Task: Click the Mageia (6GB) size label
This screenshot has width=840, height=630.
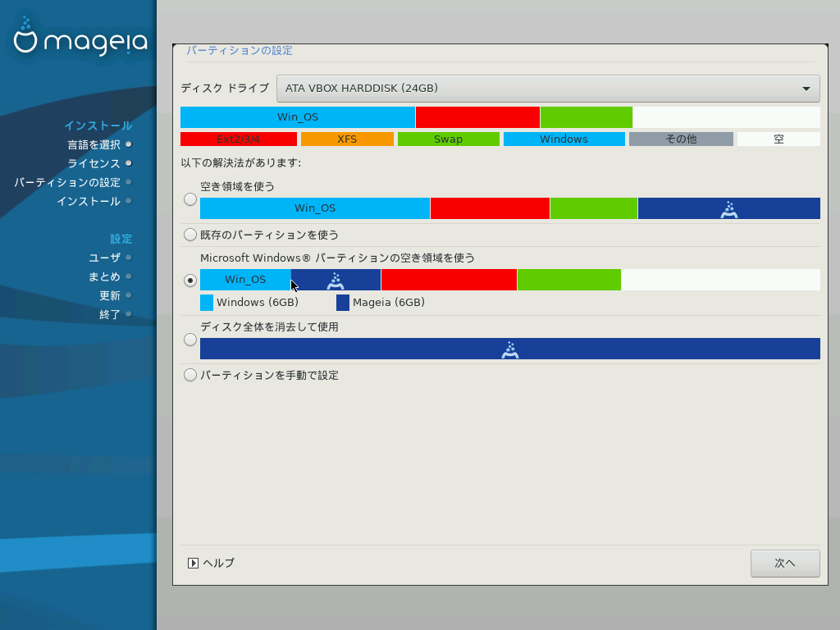Action: coord(389,303)
